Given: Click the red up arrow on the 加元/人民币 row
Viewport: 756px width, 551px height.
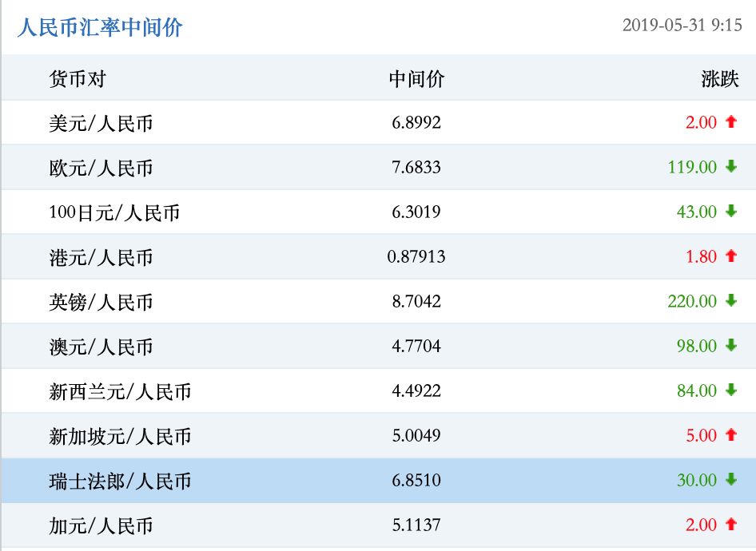Looking at the screenshot, I should 730,525.
